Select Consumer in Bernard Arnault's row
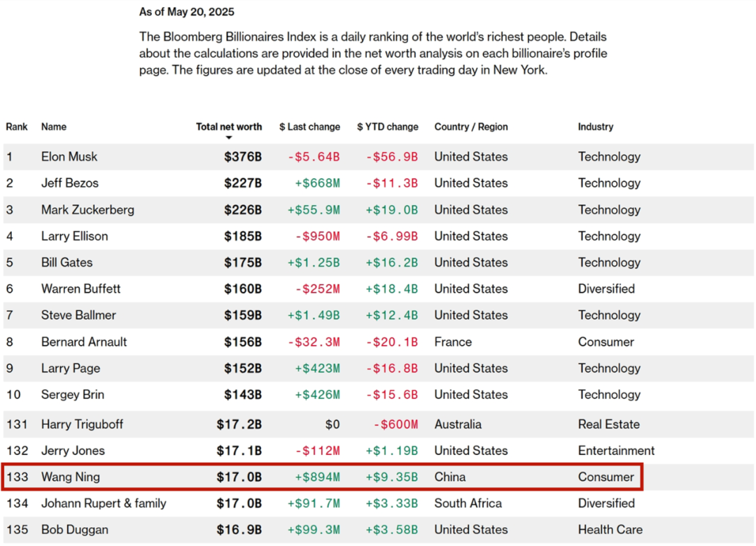The width and height of the screenshot is (756, 546). (x=606, y=342)
